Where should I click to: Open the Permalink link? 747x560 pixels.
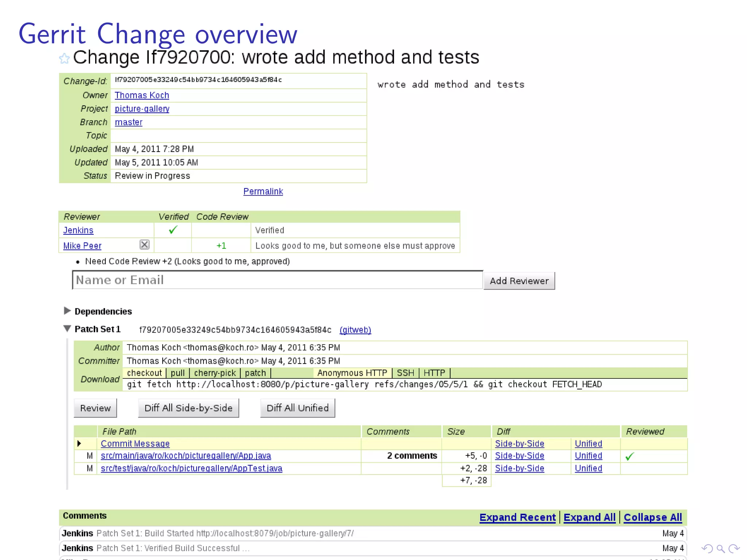click(263, 191)
